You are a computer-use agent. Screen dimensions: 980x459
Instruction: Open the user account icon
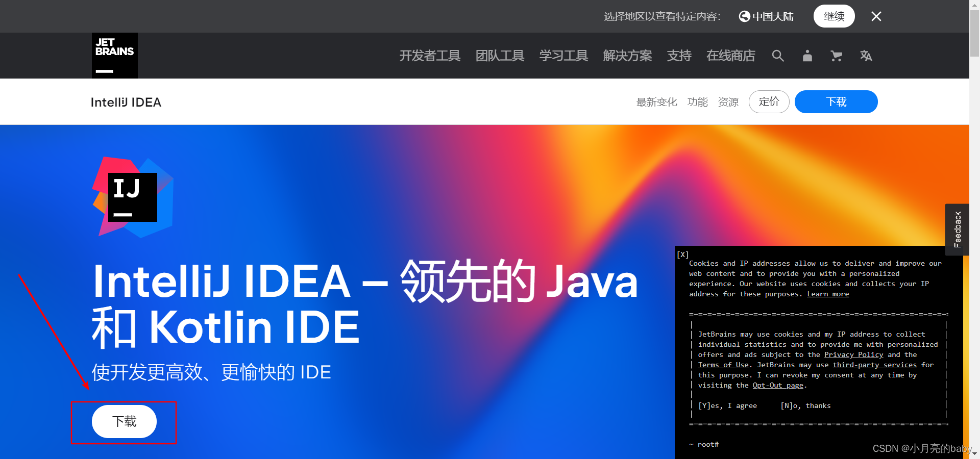[807, 56]
